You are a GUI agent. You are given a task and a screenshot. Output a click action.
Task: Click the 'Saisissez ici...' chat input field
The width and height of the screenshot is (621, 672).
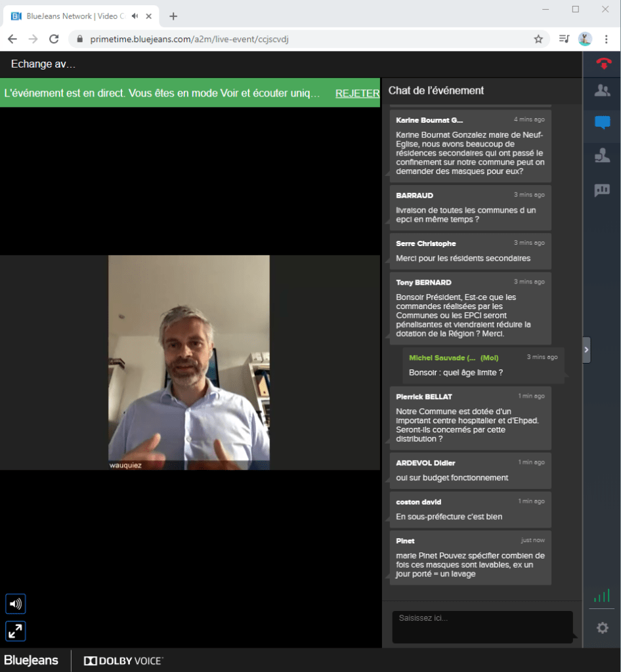tap(482, 627)
